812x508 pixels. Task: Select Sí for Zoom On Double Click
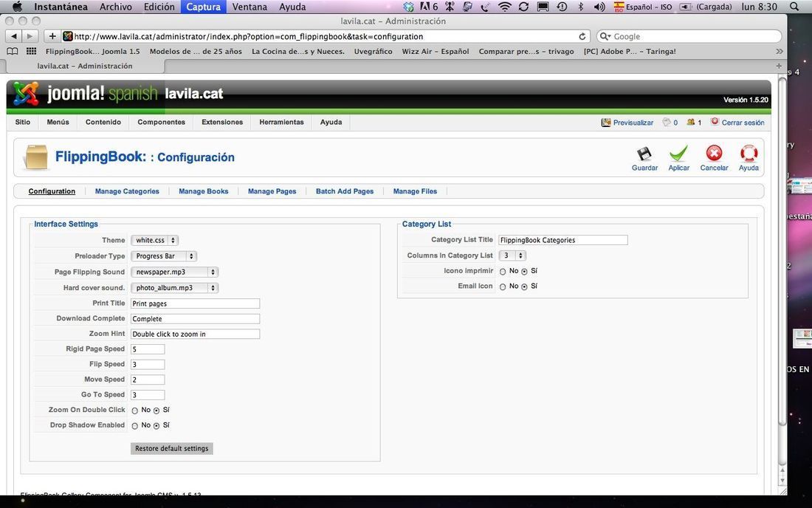point(156,411)
